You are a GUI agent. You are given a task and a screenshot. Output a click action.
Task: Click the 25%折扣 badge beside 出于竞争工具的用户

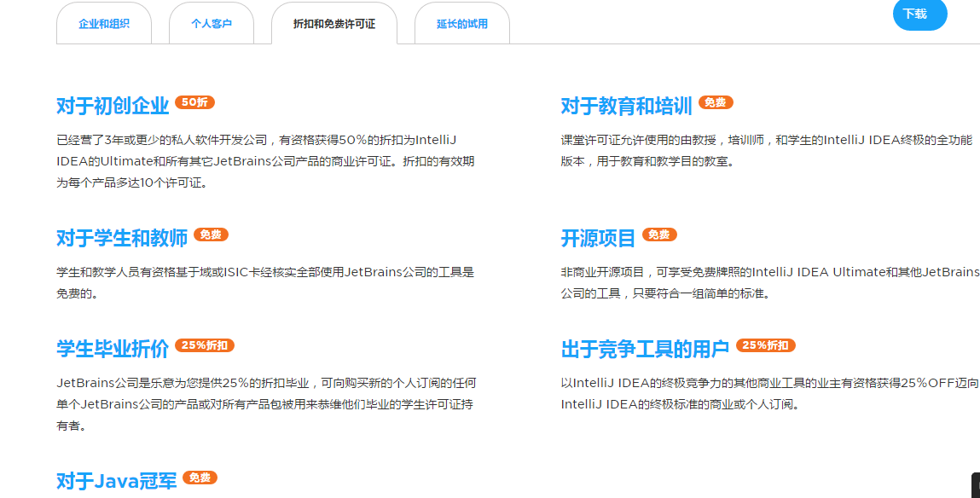[767, 345]
